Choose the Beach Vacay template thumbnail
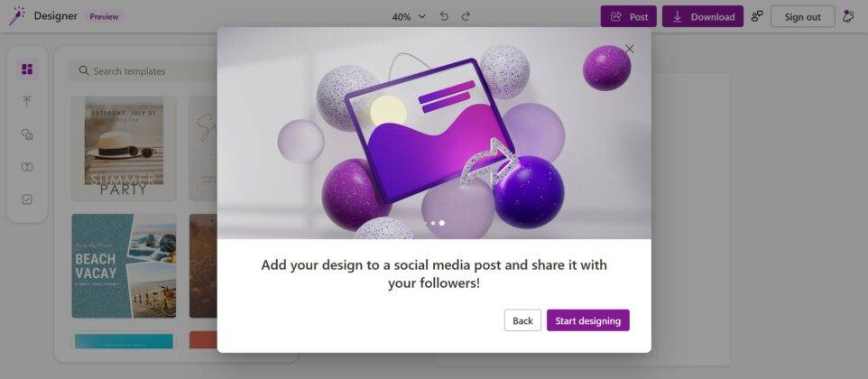The height and width of the screenshot is (379, 868). click(124, 266)
